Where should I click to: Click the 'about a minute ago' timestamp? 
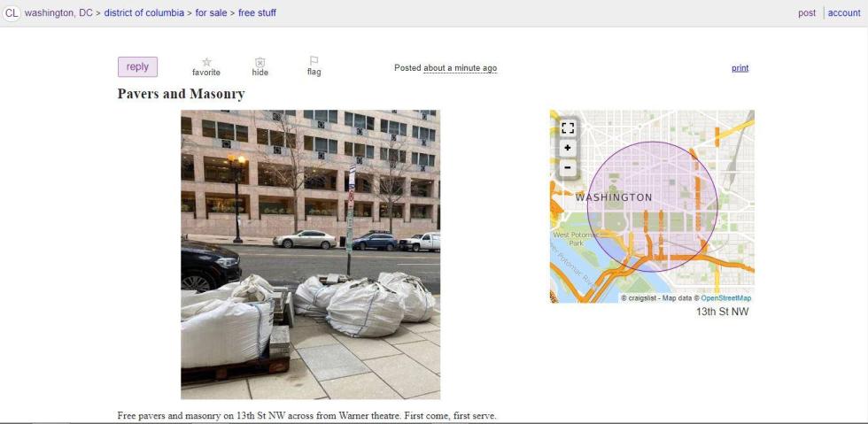click(x=460, y=68)
